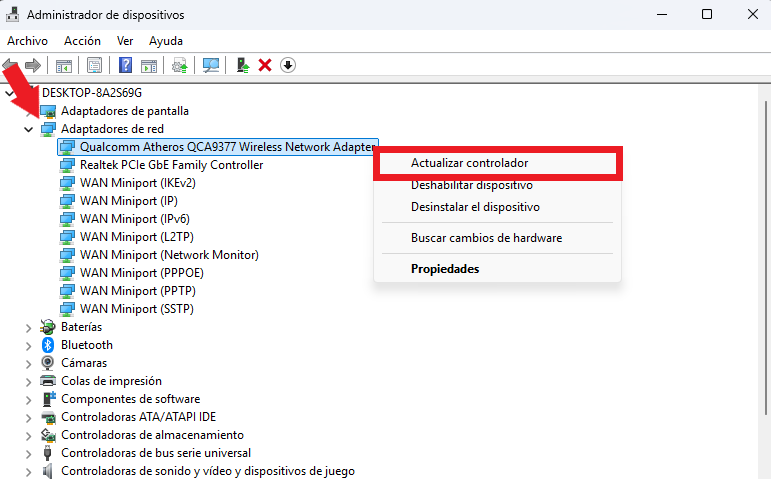Click the action pane toolbar icon

[149, 65]
